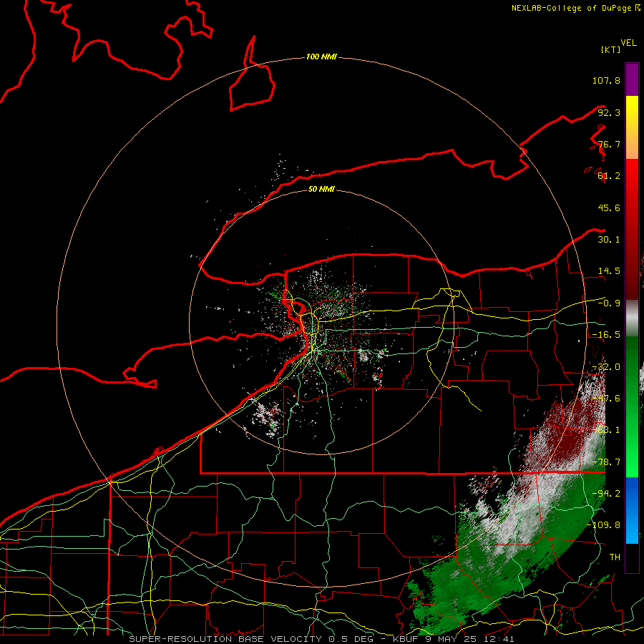Image resolution: width=644 pixels, height=644 pixels.
Task: Click the 92.3 velocity scale value
Action: pyautogui.click(x=609, y=112)
